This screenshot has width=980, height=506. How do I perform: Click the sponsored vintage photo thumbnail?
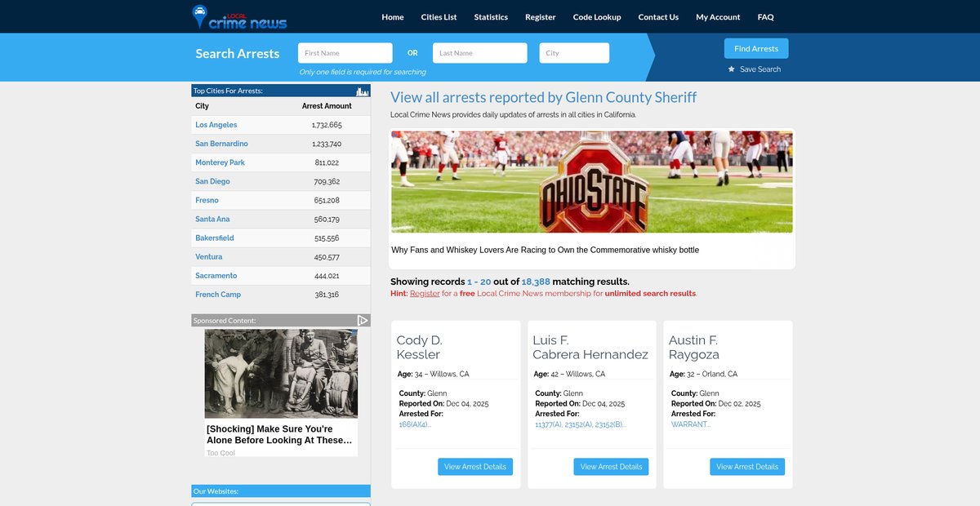point(281,374)
